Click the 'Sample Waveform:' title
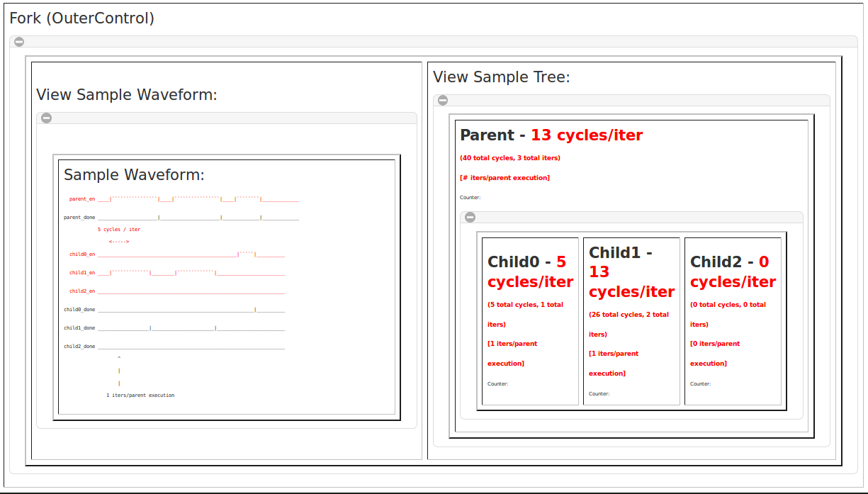The height and width of the screenshot is (494, 868). click(134, 175)
